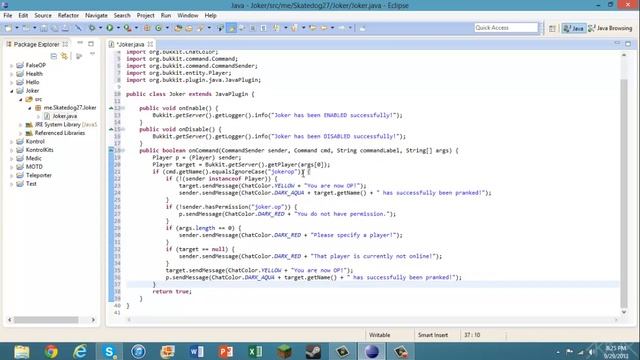
Task: Collapse the Joker project
Action: pos(11,91)
